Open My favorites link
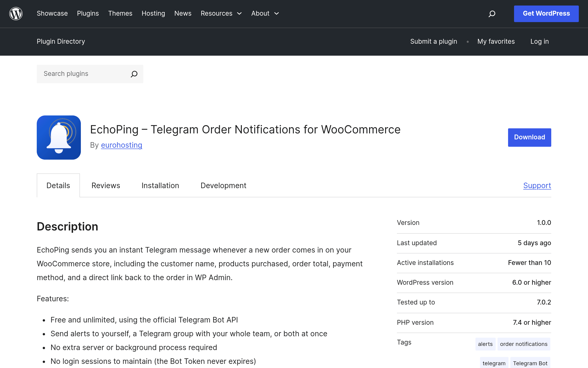 [496, 41]
